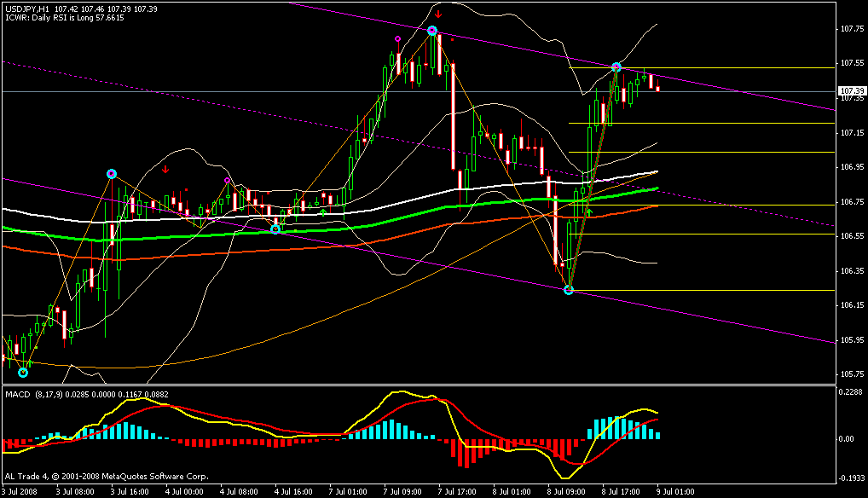Click the current price label 107.39
868x498 pixels.
[852, 90]
